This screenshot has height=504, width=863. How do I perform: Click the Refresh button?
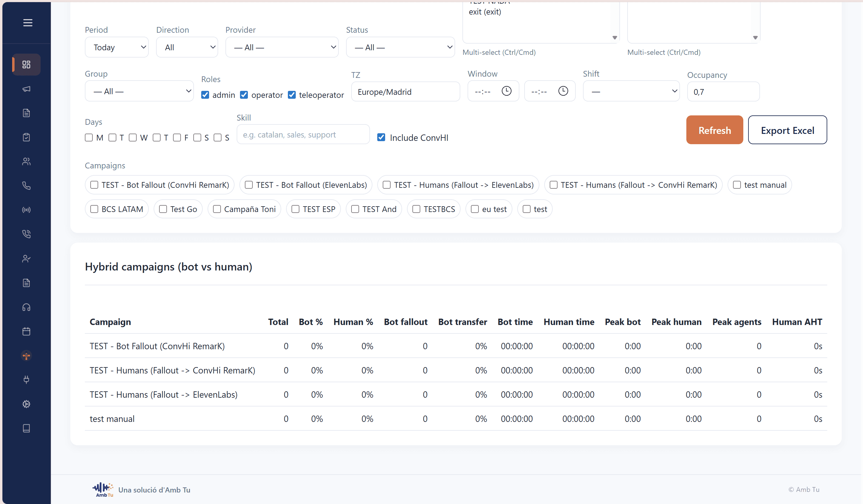tap(715, 130)
